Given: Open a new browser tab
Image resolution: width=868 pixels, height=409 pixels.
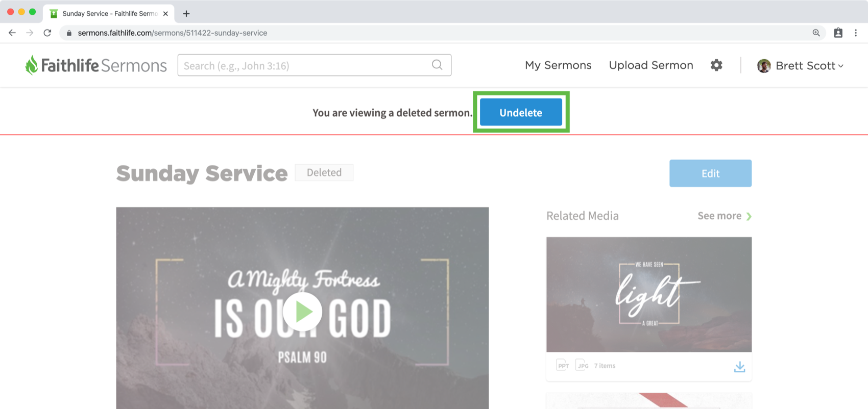Looking at the screenshot, I should click(x=186, y=14).
